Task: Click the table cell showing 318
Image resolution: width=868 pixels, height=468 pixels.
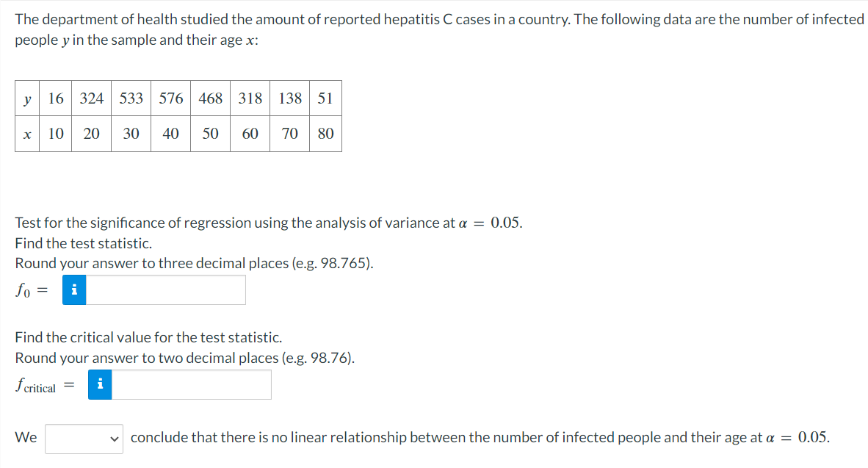Action: tap(250, 98)
